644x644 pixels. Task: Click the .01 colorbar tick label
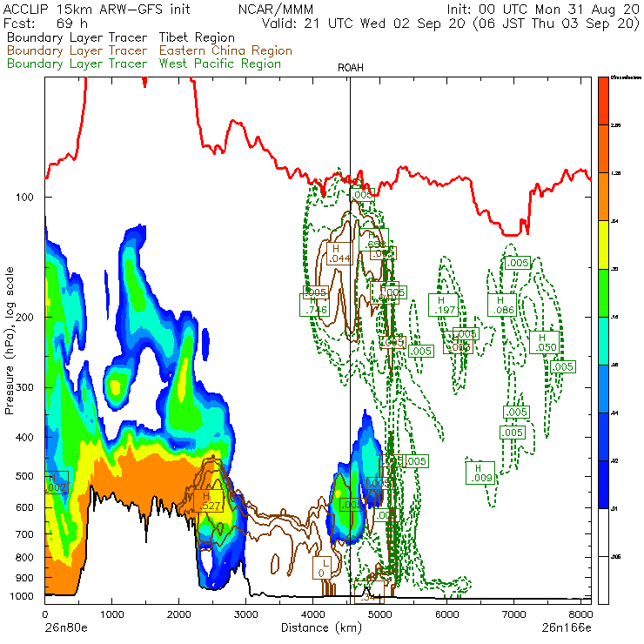tap(614, 509)
